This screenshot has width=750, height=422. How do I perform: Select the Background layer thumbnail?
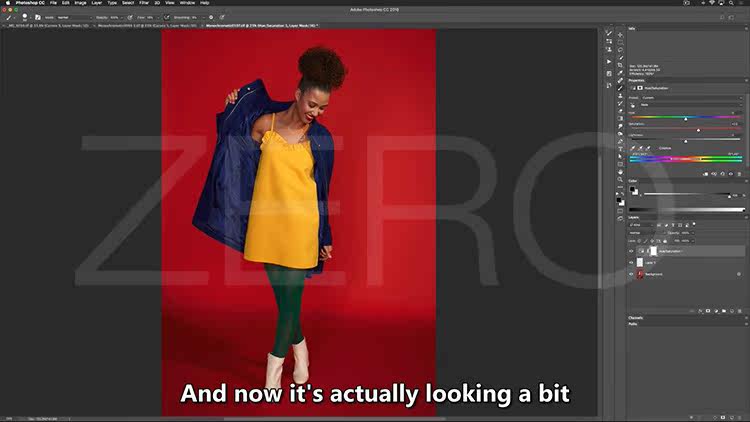click(640, 274)
